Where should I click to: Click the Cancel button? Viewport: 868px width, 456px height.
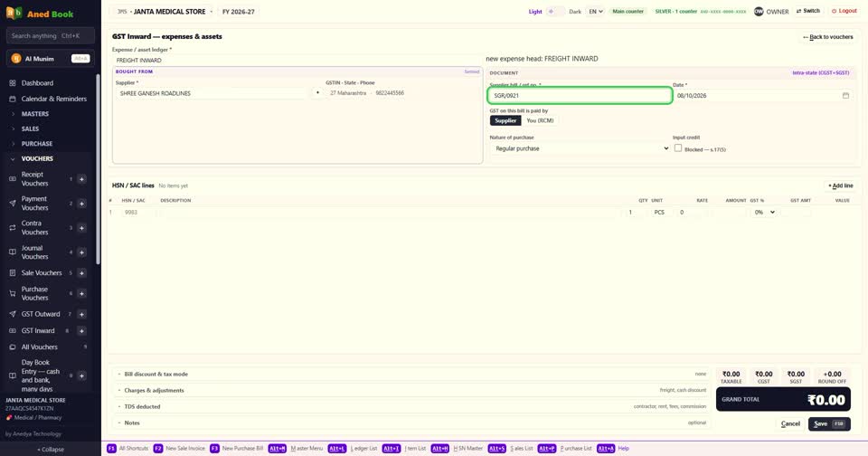pos(790,423)
